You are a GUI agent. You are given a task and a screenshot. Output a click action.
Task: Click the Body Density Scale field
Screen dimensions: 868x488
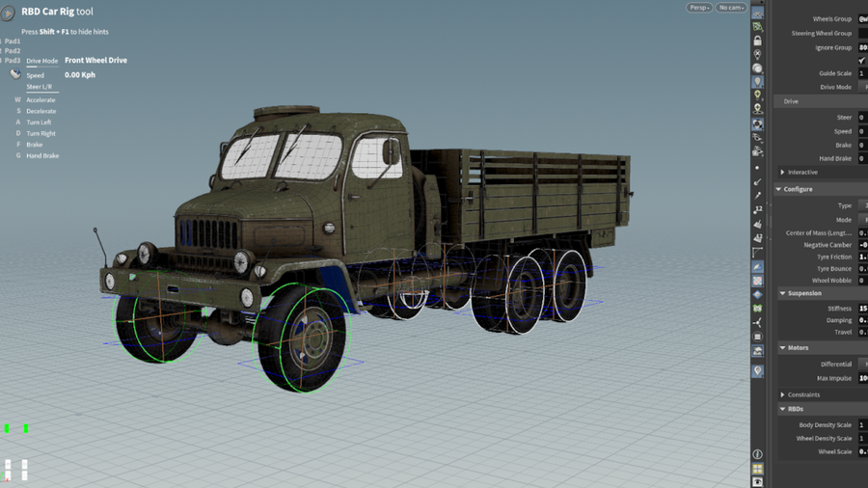(863, 425)
